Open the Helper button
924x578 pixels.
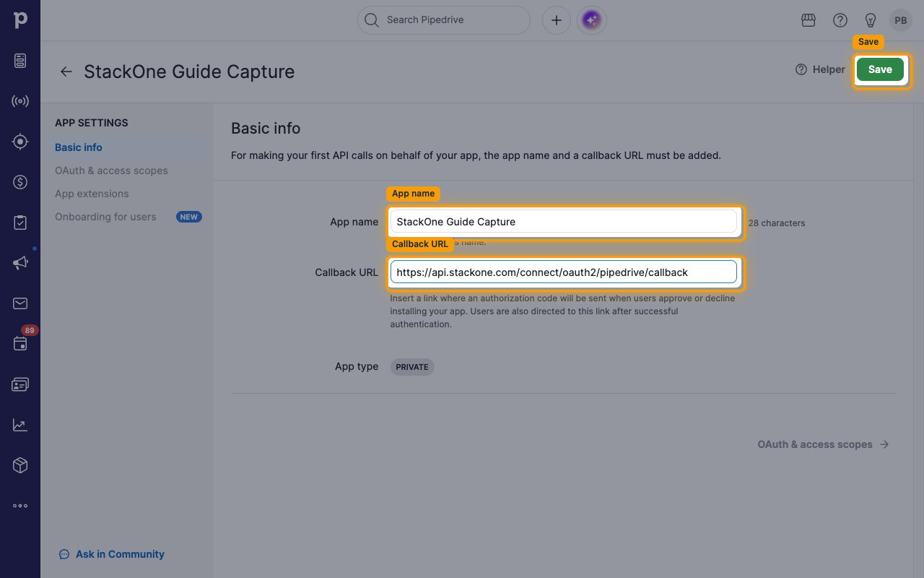pos(820,69)
